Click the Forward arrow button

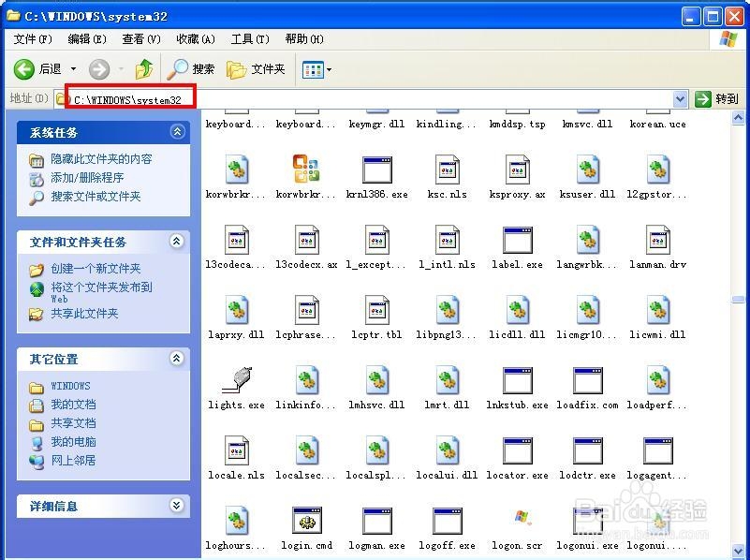(x=99, y=69)
